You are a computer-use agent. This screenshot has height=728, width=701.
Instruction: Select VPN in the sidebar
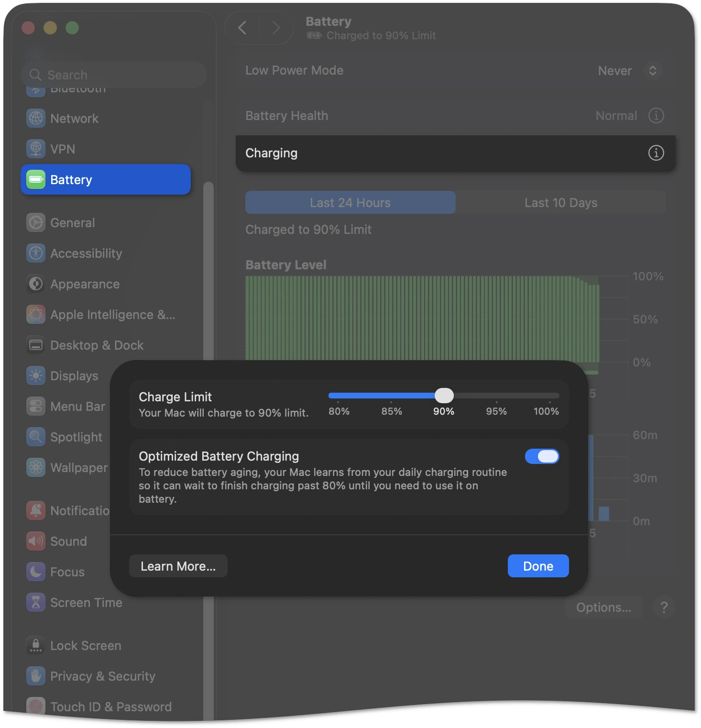coord(106,149)
